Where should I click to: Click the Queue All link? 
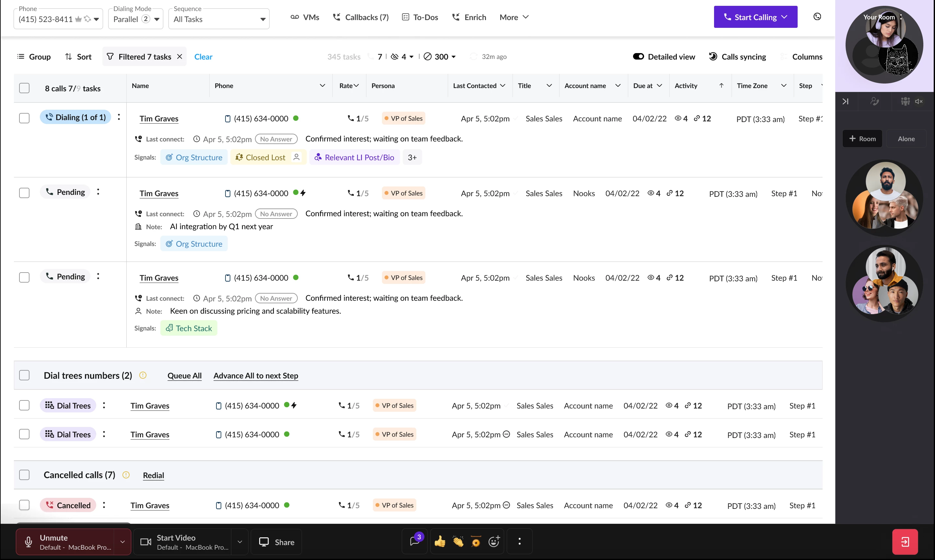click(184, 375)
